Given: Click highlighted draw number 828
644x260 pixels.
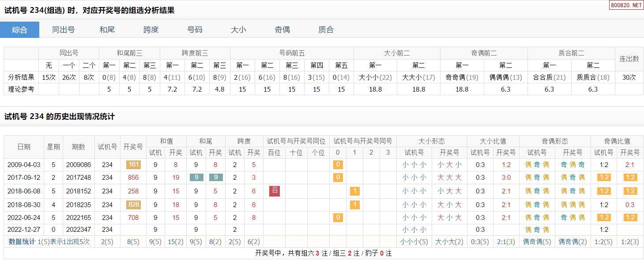Looking at the screenshot, I should tap(133, 205).
